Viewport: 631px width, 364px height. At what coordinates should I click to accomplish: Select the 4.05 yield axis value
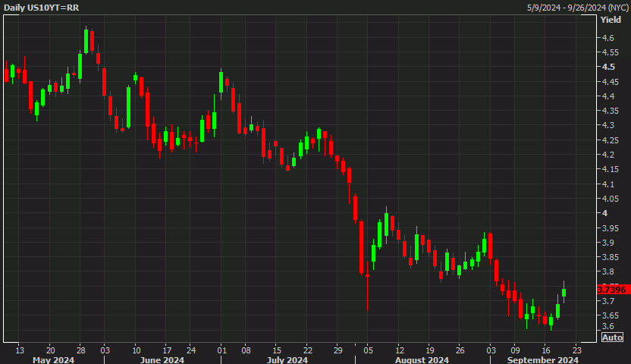[x=610, y=198]
